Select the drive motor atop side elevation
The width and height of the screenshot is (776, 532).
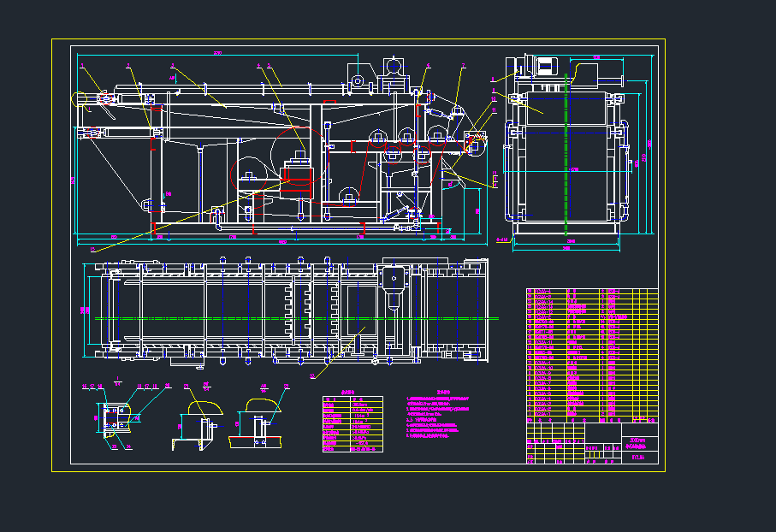tap(394, 68)
